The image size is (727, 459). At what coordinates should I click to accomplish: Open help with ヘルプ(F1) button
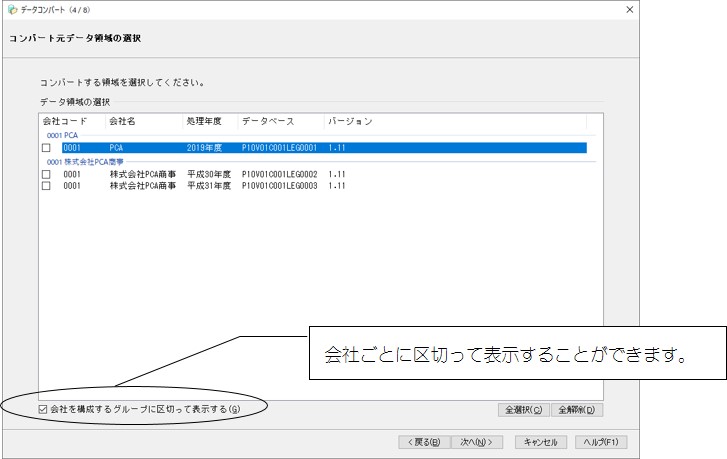pos(601,441)
